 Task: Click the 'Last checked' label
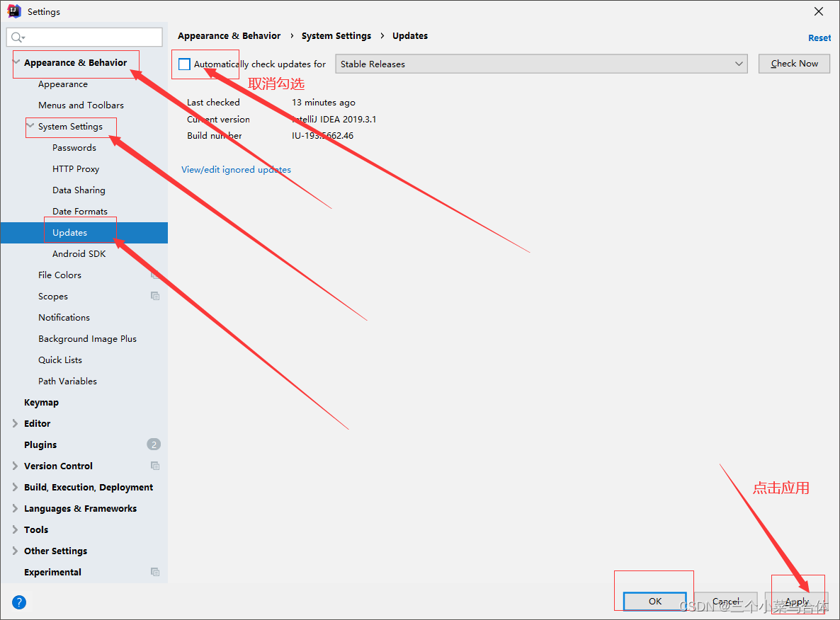coord(213,102)
